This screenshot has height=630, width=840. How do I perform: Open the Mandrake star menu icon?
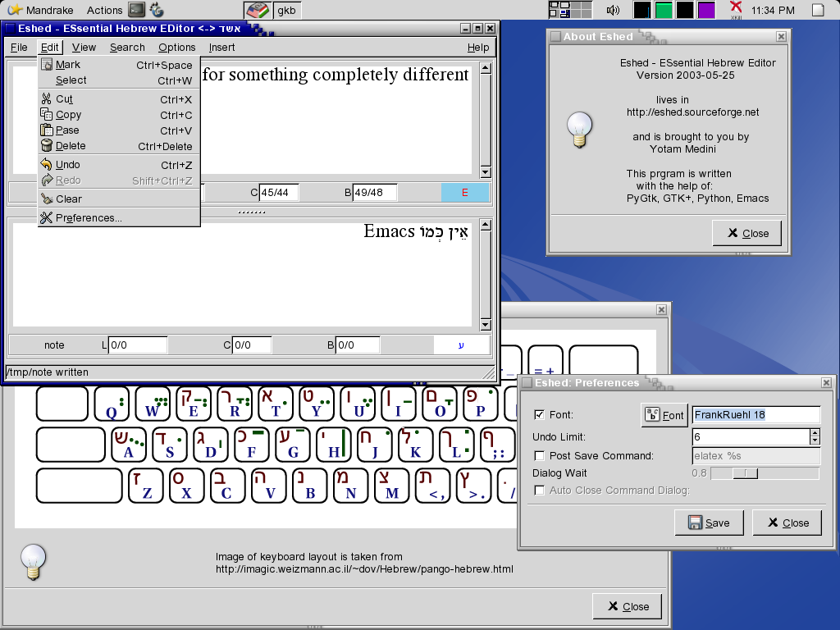15,10
